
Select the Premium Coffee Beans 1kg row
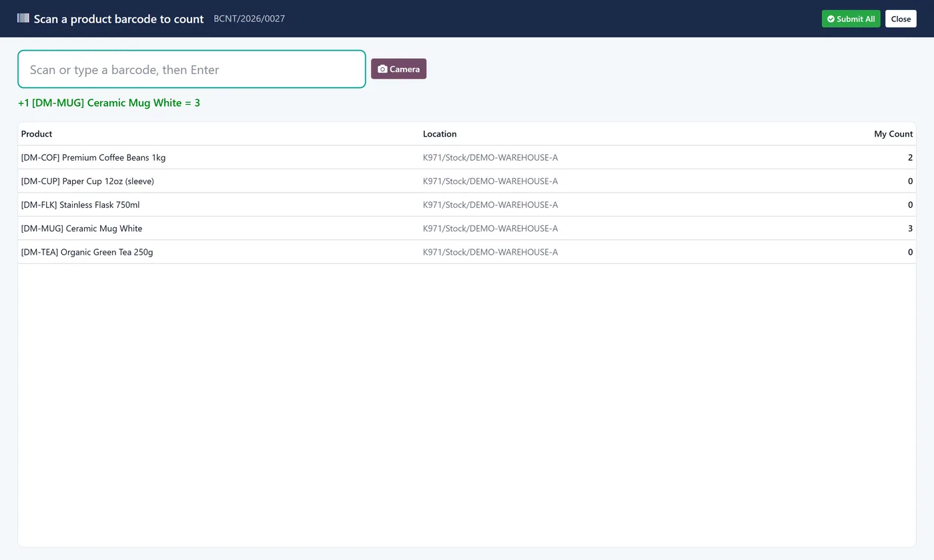click(x=467, y=157)
